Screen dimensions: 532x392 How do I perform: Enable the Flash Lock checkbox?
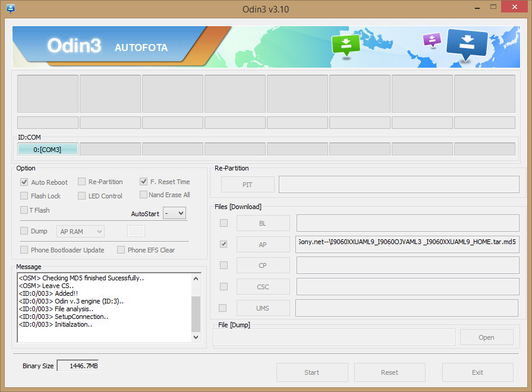24,195
